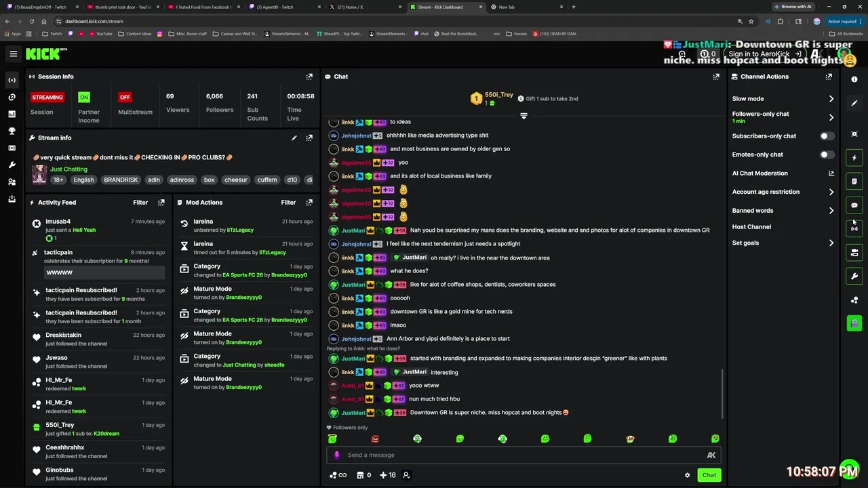868x488 pixels.
Task: Click the iiTzLegacy link in unbanned entry
Action: pos(240,230)
